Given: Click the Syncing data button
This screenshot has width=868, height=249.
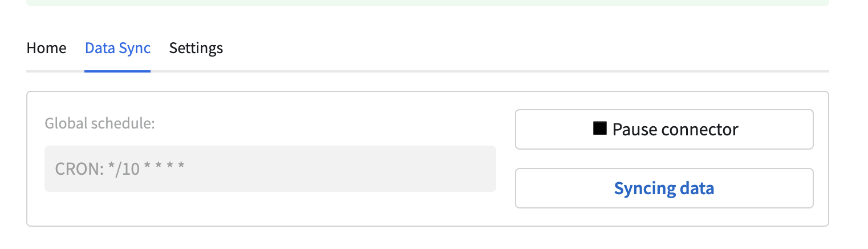Looking at the screenshot, I should point(664,188).
